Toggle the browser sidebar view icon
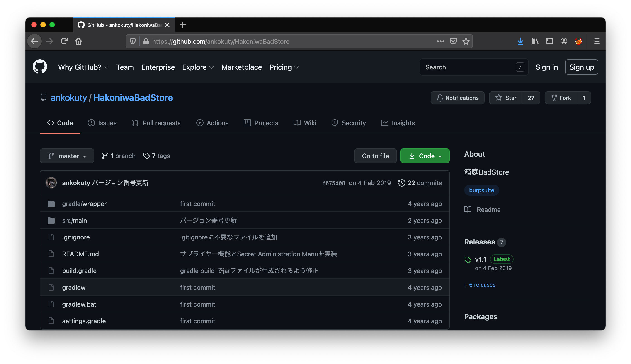Viewport: 631px width, 364px height. [549, 41]
